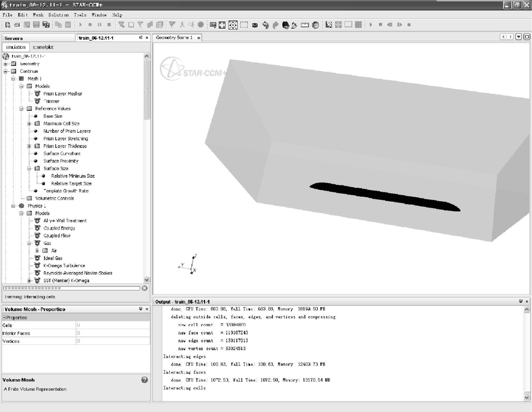The width and height of the screenshot is (532, 412).
Task: Collapse the Properties section header
Action: tap(4, 318)
